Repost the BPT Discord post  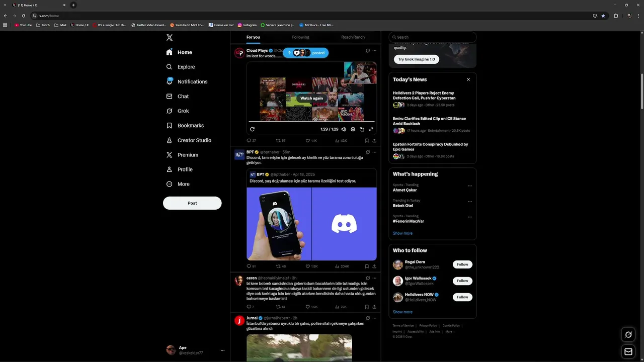point(280,266)
